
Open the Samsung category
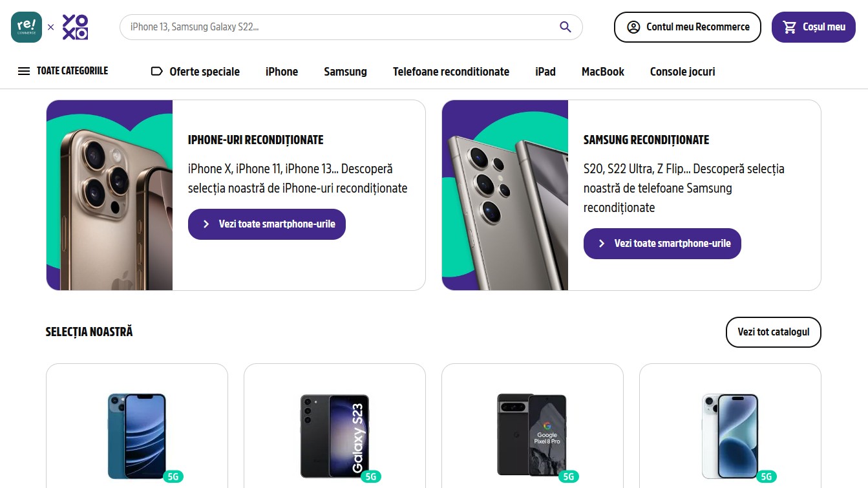[x=345, y=72]
